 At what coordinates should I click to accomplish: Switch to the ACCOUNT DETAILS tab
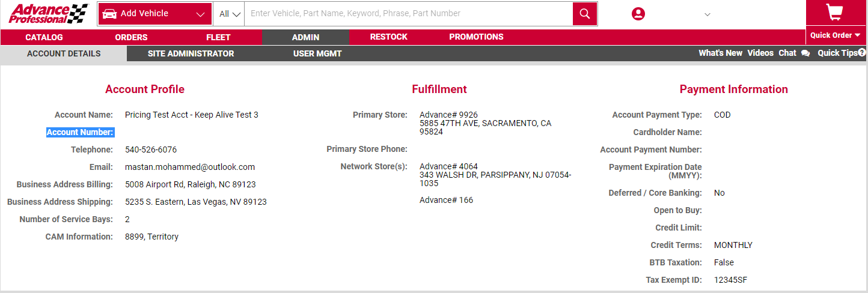[64, 53]
